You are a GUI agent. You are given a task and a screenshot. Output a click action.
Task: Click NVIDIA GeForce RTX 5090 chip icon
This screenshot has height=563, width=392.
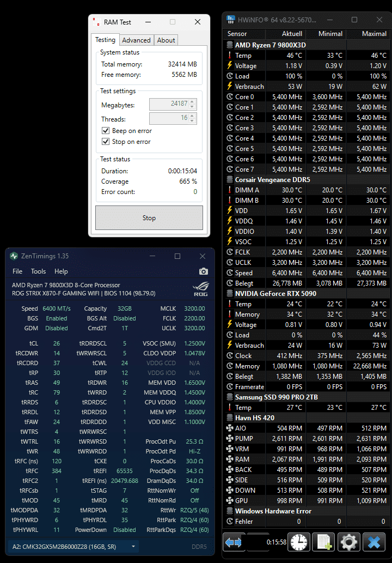[230, 293]
